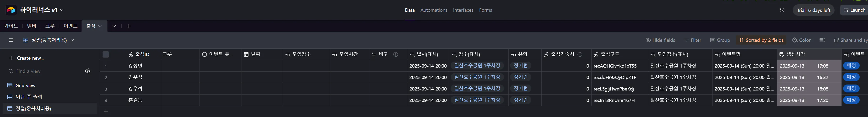Click recL5gljHwnPbeKdj cell
Image resolution: width=868 pixels, height=117 pixels.
tap(620, 89)
